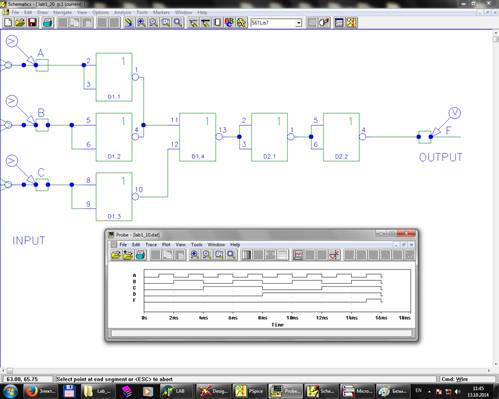Click the New file icon in Schematics toolbar
The image size is (499, 399).
click(x=8, y=23)
